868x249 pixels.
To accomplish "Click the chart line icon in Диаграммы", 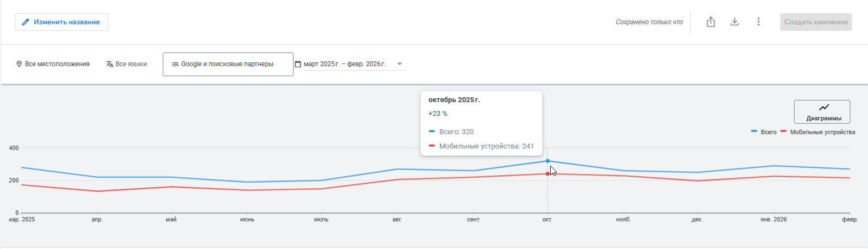I will 823,108.
